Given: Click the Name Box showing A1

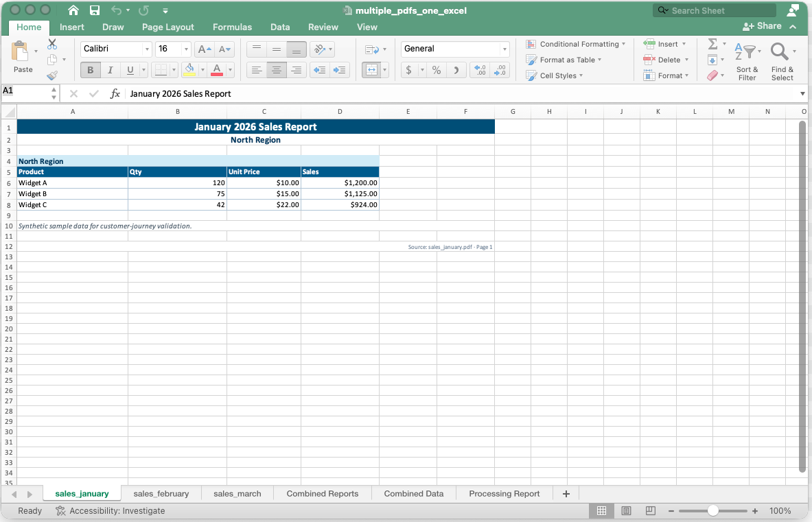Looking at the screenshot, I should point(26,93).
